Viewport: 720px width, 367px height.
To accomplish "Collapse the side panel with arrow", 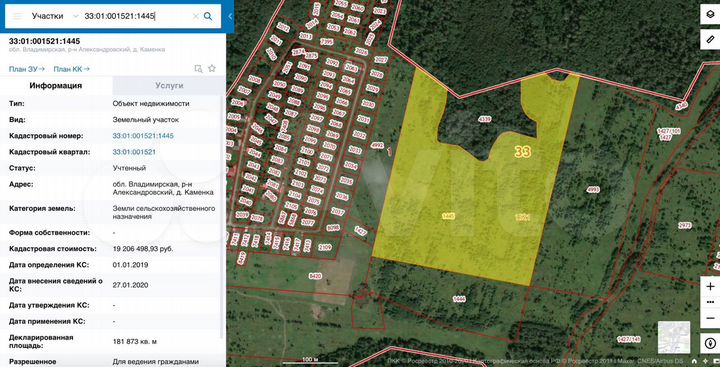I will point(230,16).
